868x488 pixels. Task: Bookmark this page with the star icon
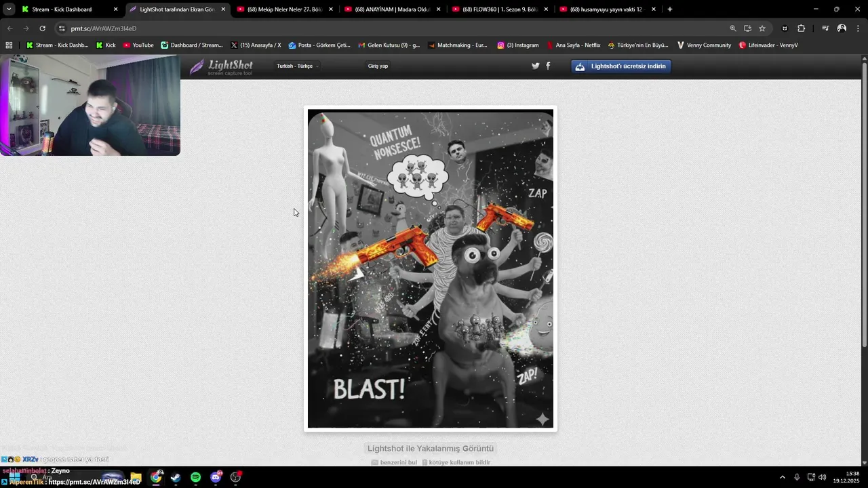tap(762, 28)
